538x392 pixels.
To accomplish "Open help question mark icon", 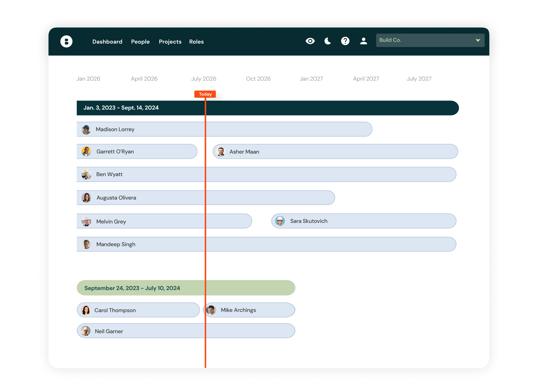I will click(345, 41).
